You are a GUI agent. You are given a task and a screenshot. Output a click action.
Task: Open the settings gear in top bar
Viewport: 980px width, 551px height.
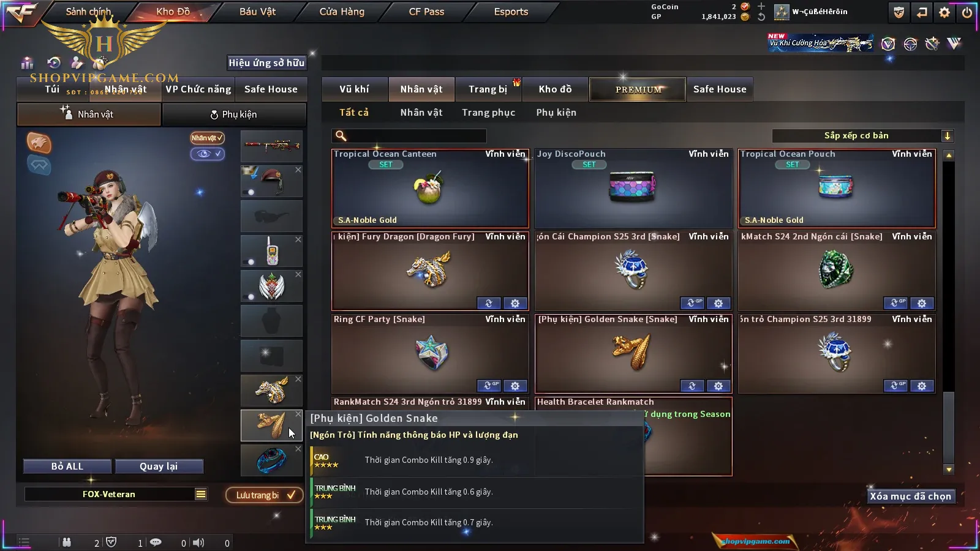click(x=944, y=12)
